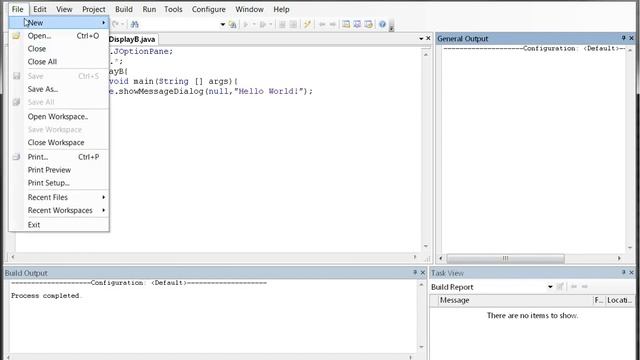Choose Print... from the File menu
The image size is (640, 360).
[59, 157]
